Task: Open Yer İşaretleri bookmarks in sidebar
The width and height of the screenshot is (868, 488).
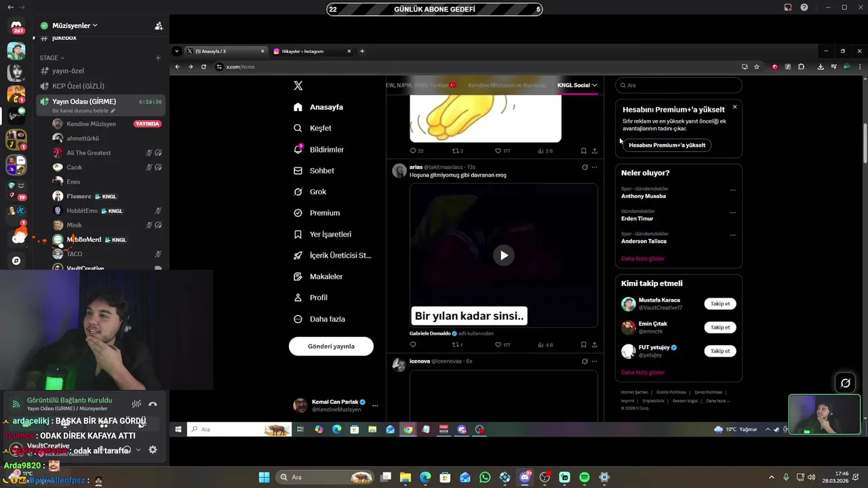Action: pyautogui.click(x=322, y=234)
